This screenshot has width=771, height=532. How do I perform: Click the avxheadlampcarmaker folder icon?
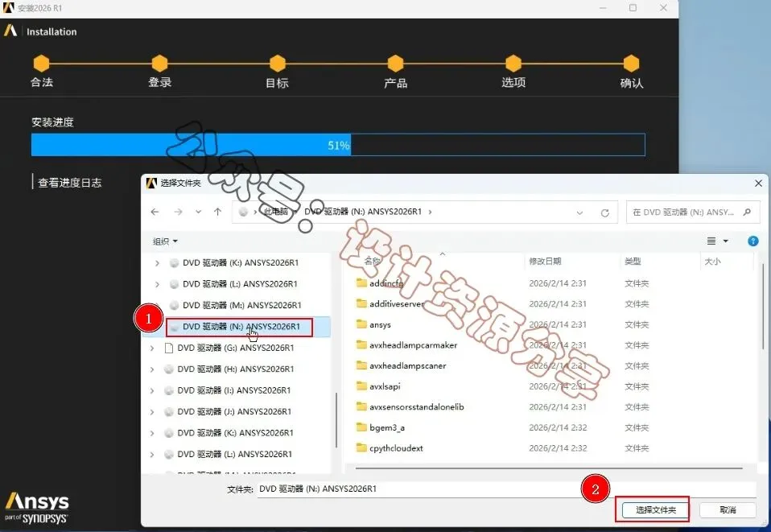361,345
